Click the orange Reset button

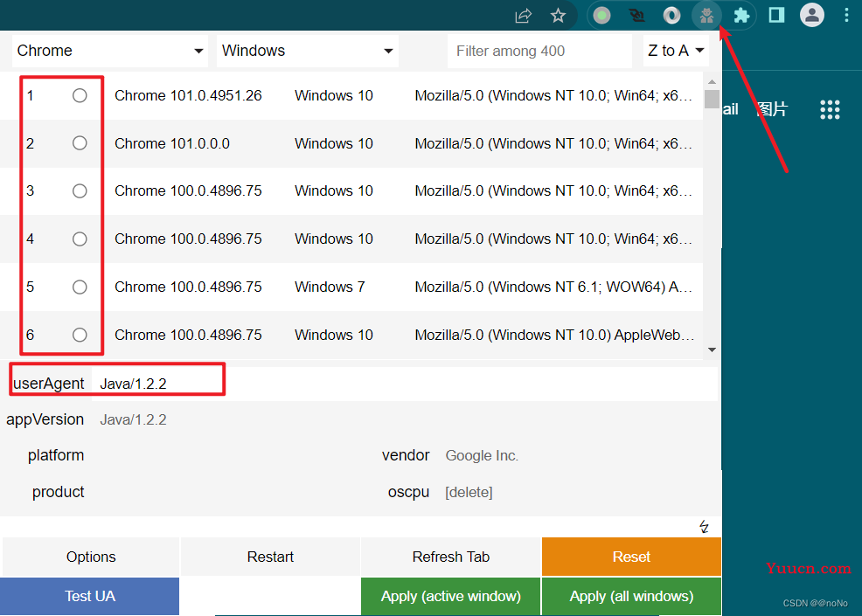click(x=631, y=557)
